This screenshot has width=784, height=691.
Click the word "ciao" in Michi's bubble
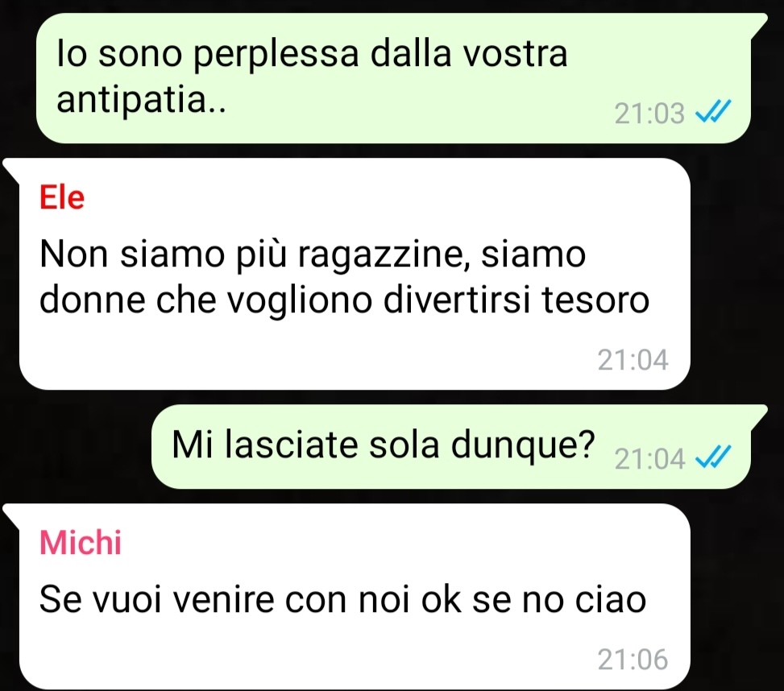[x=610, y=599]
